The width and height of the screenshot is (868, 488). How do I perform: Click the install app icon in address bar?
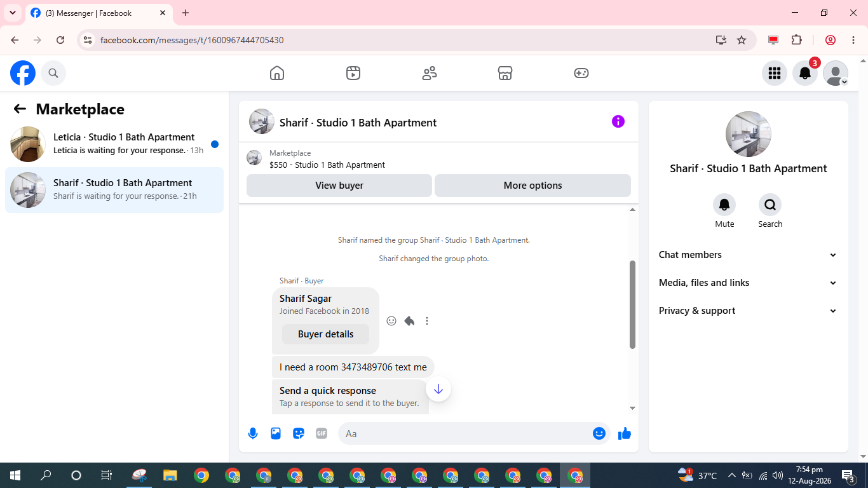tap(721, 40)
